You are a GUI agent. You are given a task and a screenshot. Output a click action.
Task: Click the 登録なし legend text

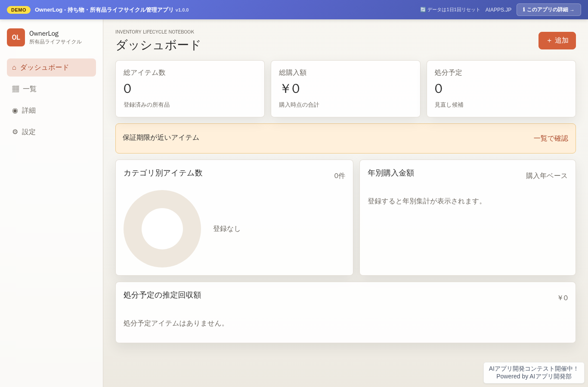[x=227, y=229]
